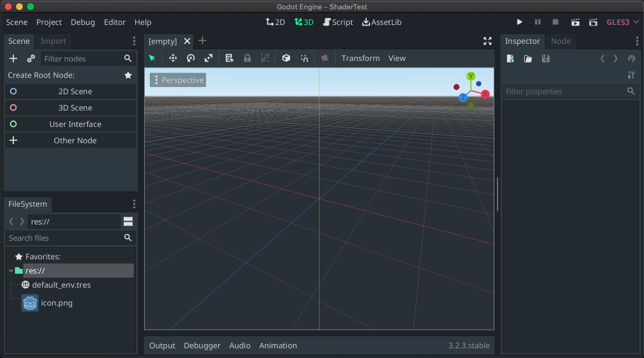Open the GLES3 renderer dropdown
The height and width of the screenshot is (358, 644).
(622, 22)
